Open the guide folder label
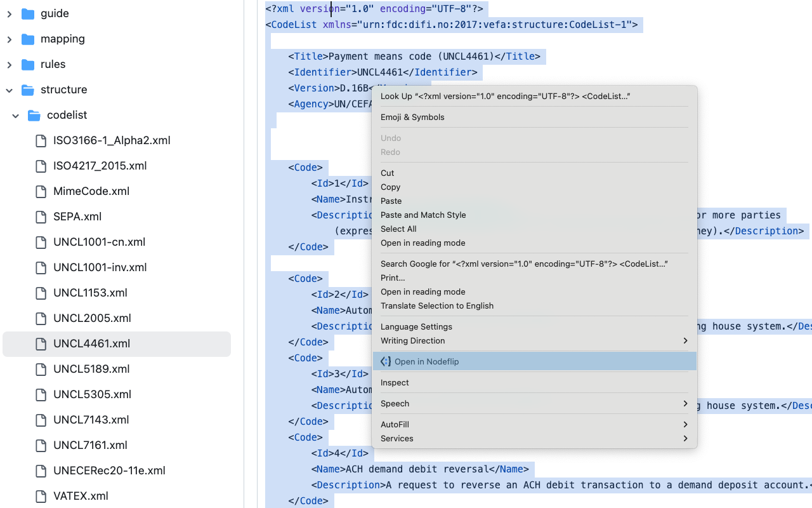The width and height of the screenshot is (812, 508). 55,13
